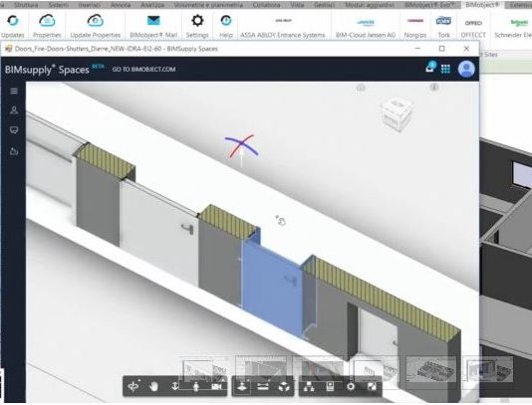The image size is (532, 405).
Task: Select the Orbit tool in viewer toolbar
Action: click(x=133, y=386)
